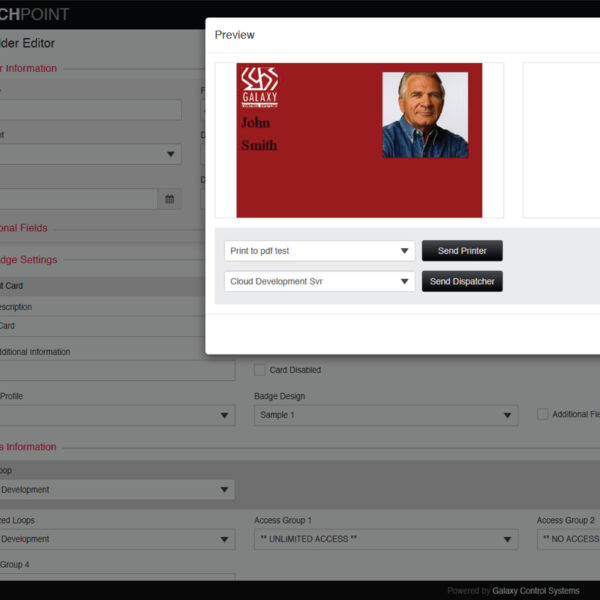Click the Send Dispatcher button
Viewport: 600px width, 600px height.
point(461,282)
